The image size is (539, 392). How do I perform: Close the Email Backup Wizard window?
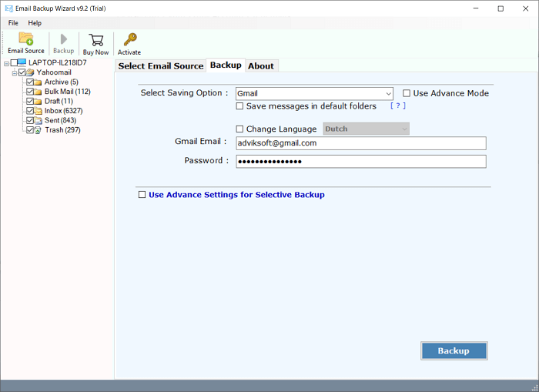coord(526,8)
